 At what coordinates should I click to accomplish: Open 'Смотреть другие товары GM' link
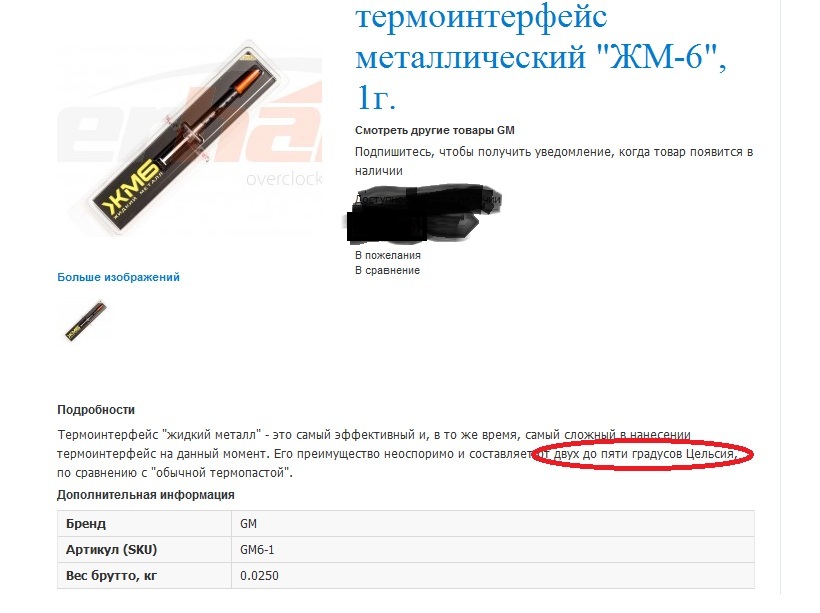tap(435, 130)
